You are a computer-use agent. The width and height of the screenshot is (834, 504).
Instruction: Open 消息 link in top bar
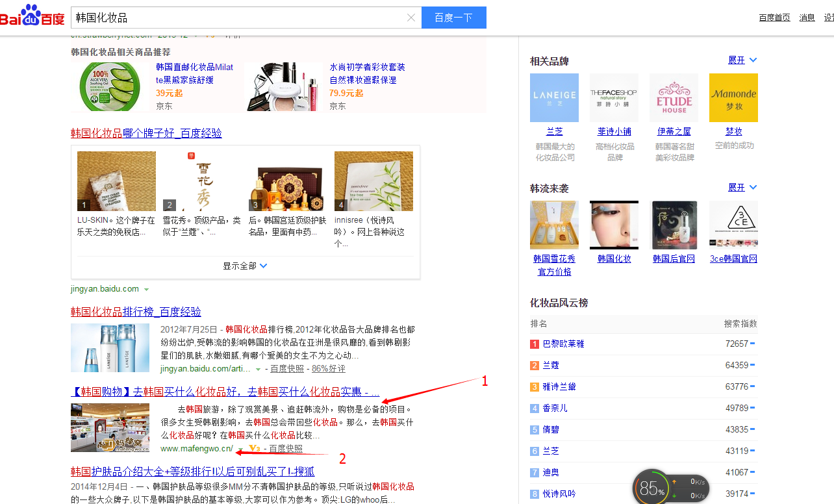click(x=807, y=18)
